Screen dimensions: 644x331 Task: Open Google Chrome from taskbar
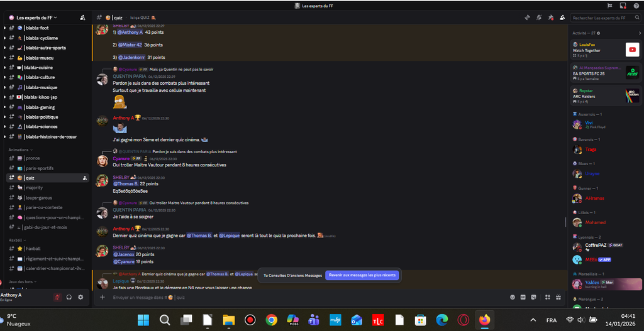[271, 320]
